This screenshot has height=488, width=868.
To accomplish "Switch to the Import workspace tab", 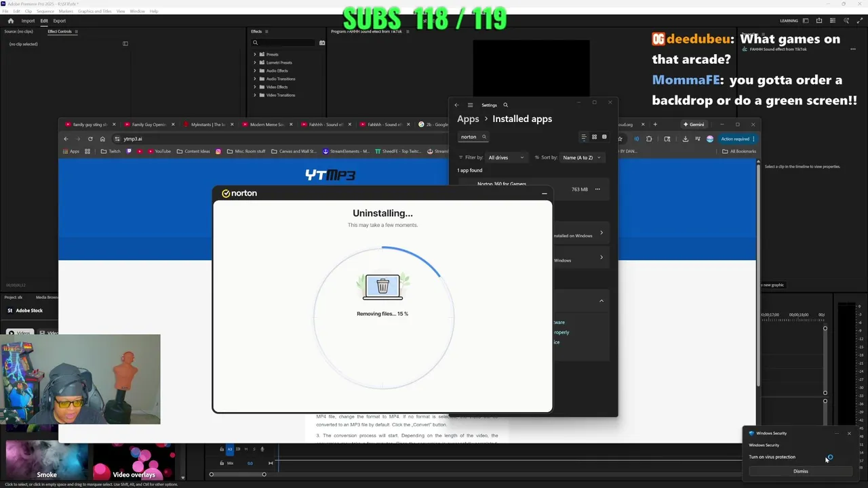I will click(x=28, y=21).
